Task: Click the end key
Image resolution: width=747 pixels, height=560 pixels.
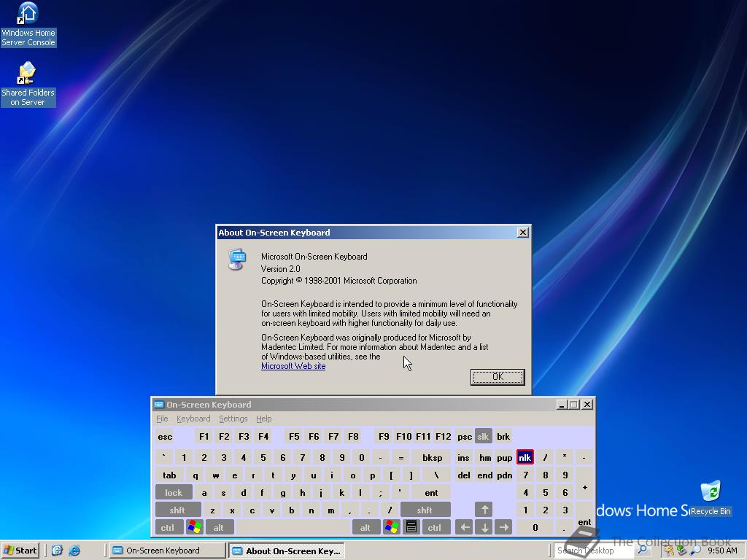Action: tap(484, 475)
